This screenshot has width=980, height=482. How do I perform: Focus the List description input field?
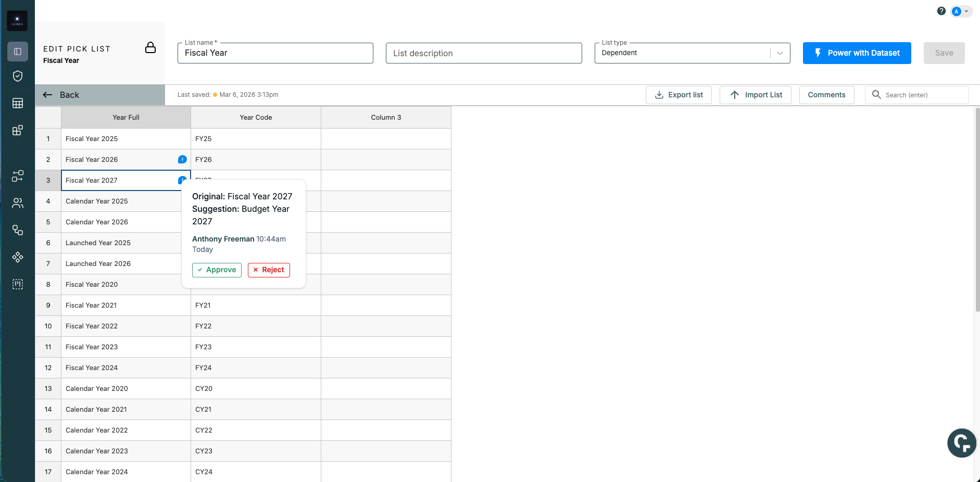click(484, 53)
